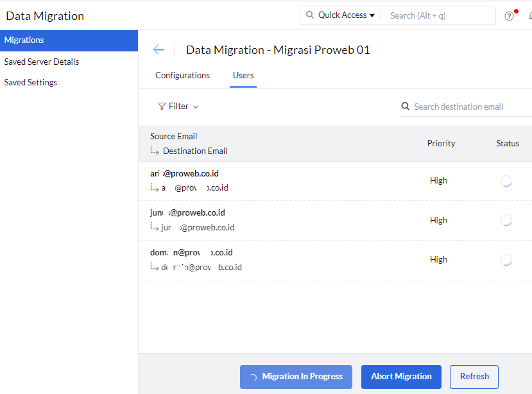Open Saved Server Details in sidebar
This screenshot has width=532, height=394.
click(42, 62)
